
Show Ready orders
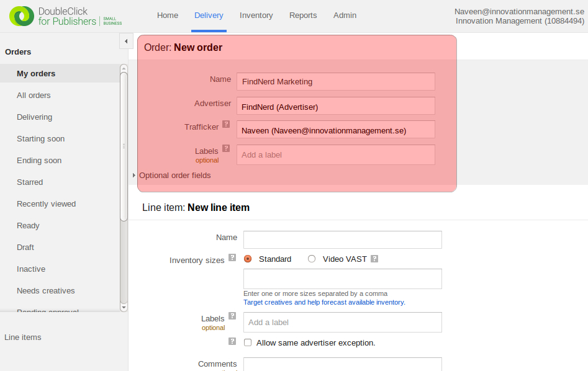28,226
